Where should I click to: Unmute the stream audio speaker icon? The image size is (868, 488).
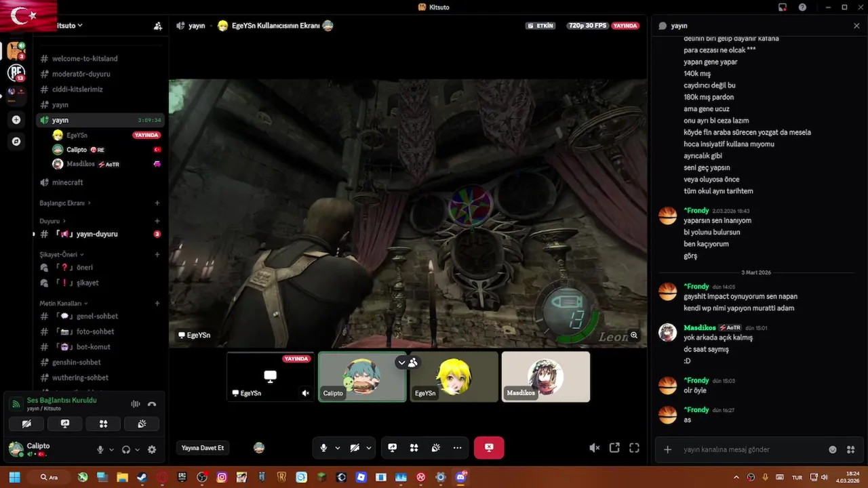tap(595, 448)
